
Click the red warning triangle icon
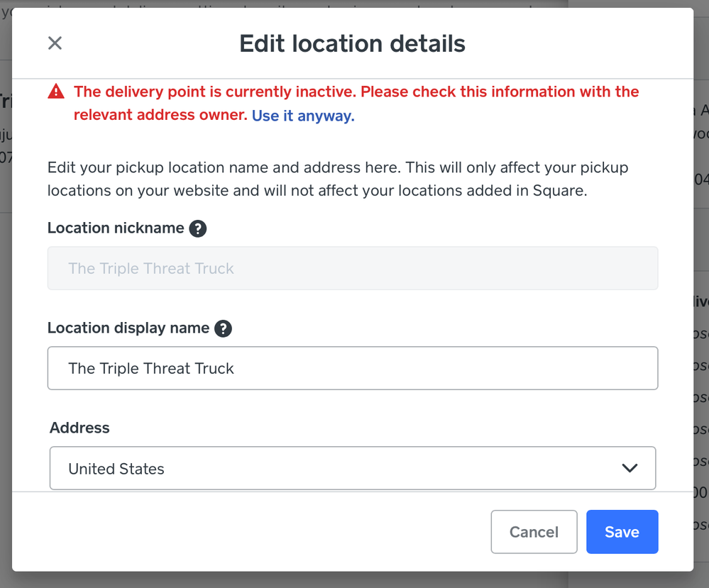tap(56, 91)
